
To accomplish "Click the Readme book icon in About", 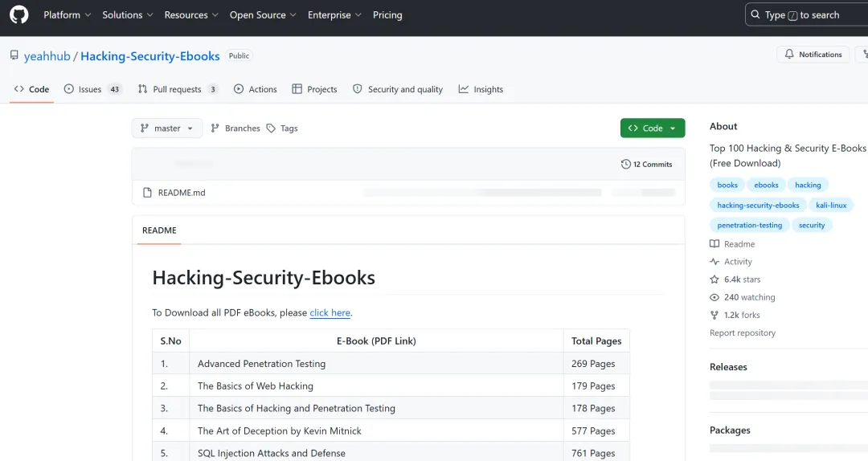I will click(x=714, y=244).
